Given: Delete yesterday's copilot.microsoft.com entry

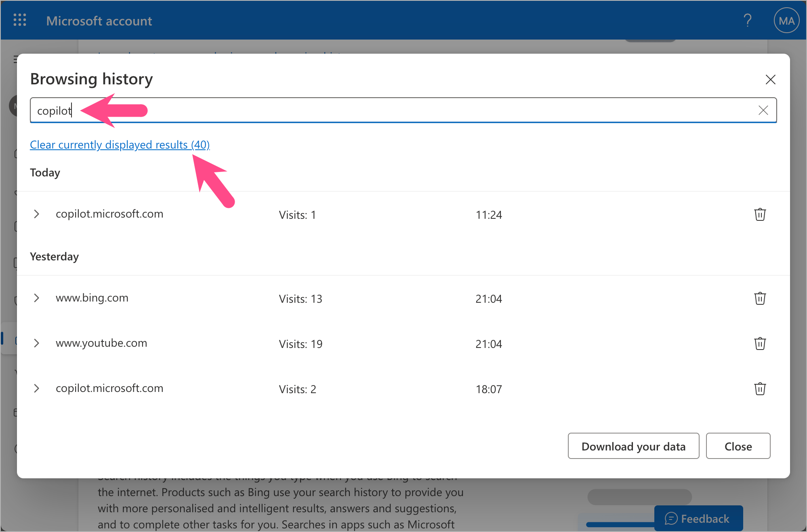Looking at the screenshot, I should (760, 389).
